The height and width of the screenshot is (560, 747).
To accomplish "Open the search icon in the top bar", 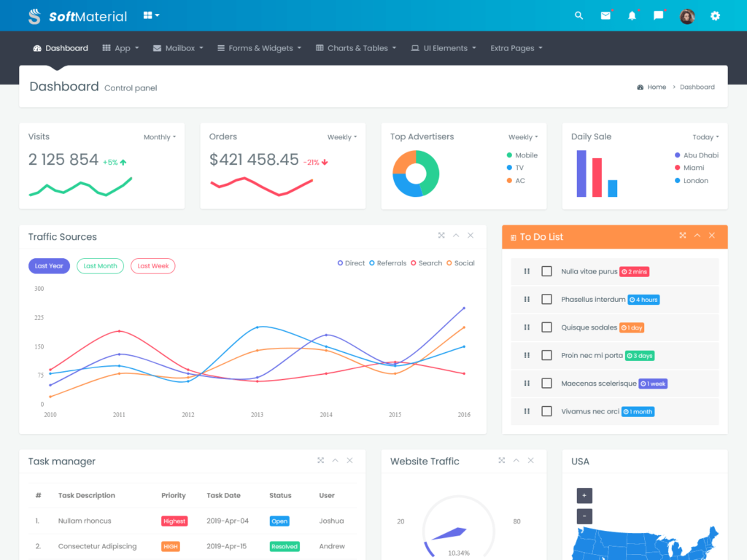I will [578, 15].
